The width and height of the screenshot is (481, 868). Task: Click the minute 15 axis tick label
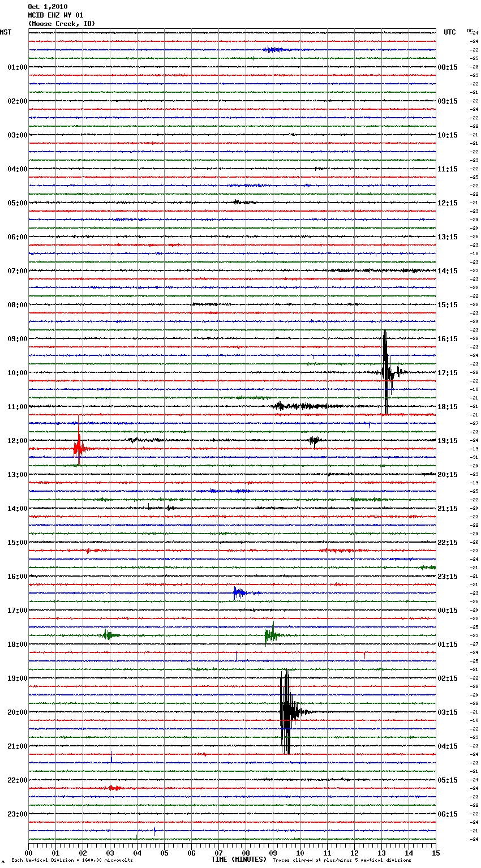pyautogui.click(x=436, y=853)
